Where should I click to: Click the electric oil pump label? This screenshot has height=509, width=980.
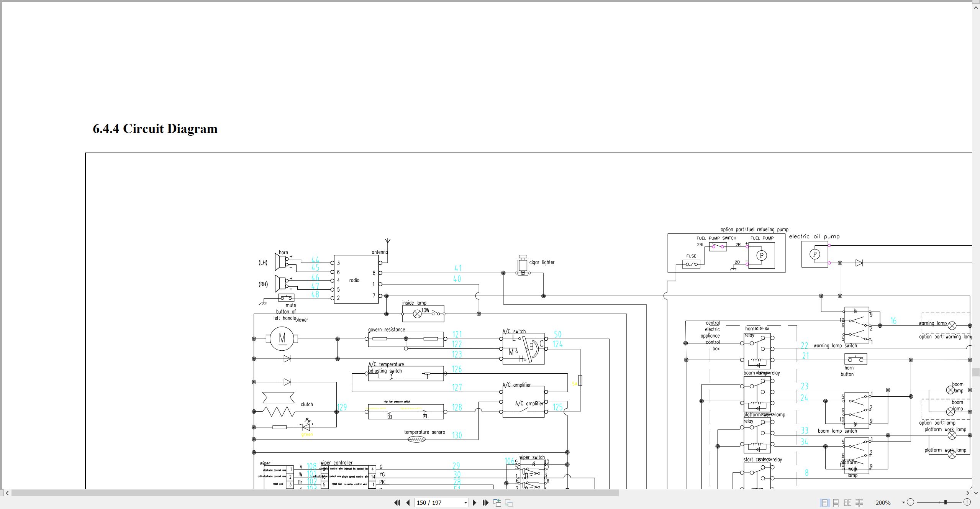814,236
